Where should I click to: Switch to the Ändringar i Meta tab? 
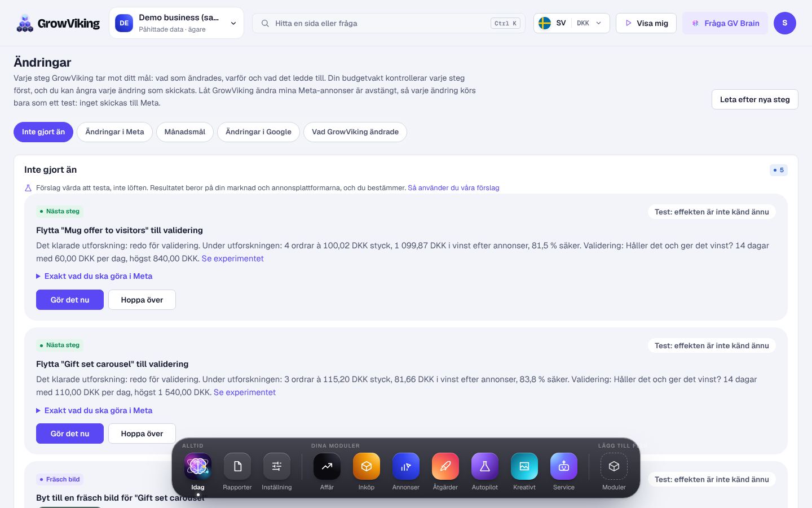click(114, 132)
